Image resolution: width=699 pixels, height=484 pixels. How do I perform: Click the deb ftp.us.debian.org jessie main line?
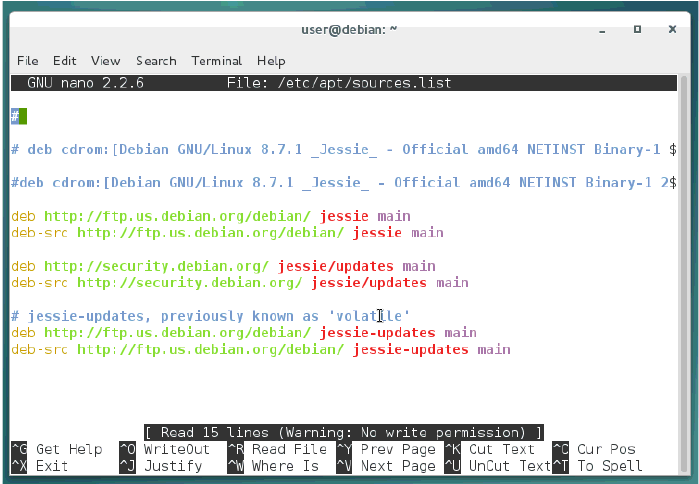(x=211, y=216)
